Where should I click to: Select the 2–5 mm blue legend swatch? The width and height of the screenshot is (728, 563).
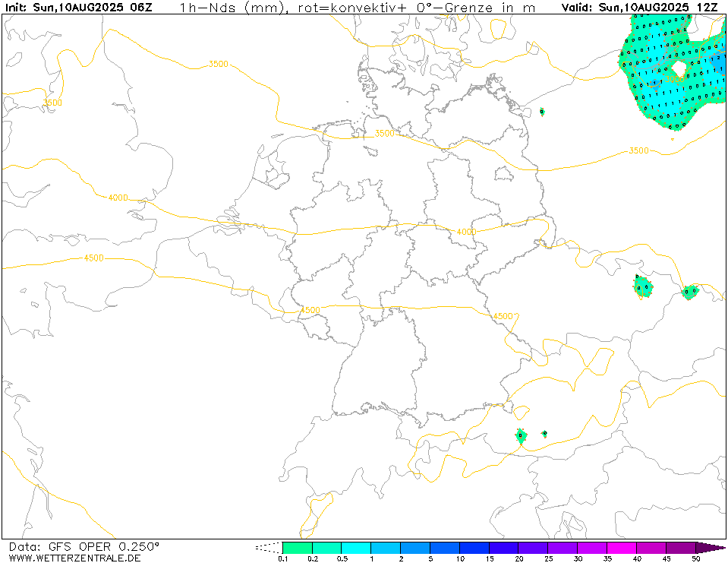click(415, 548)
